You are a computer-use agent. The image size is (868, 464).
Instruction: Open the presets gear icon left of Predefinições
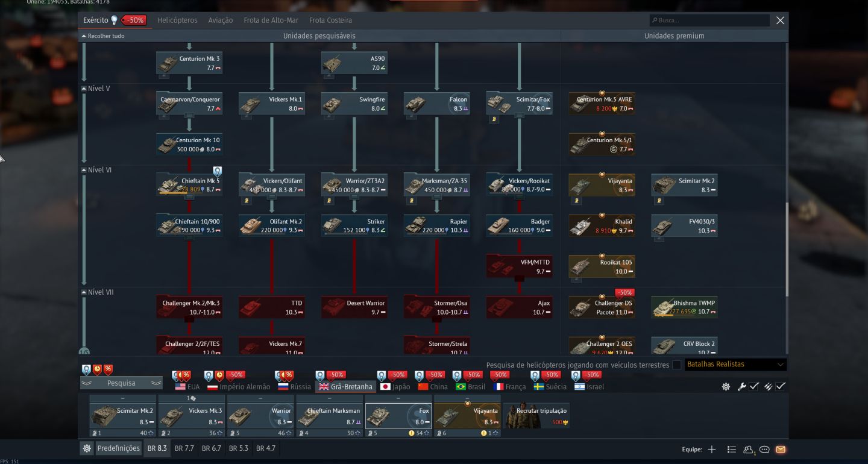(x=87, y=448)
